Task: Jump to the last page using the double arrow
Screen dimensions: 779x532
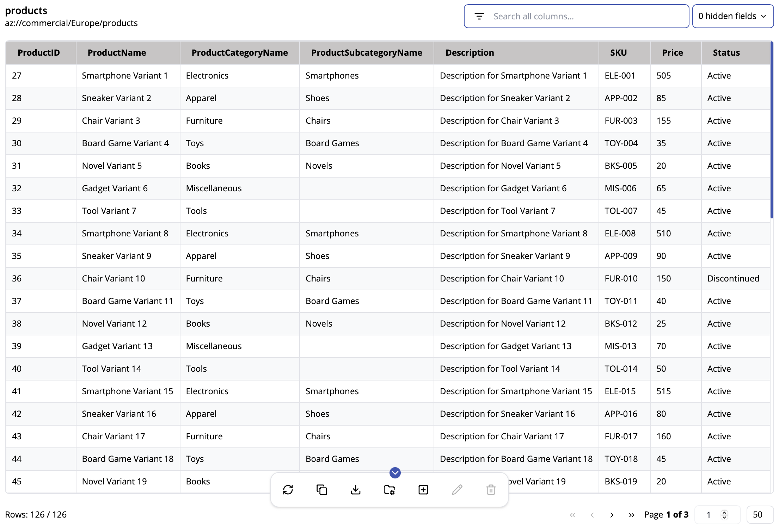Action: pyautogui.click(x=631, y=515)
